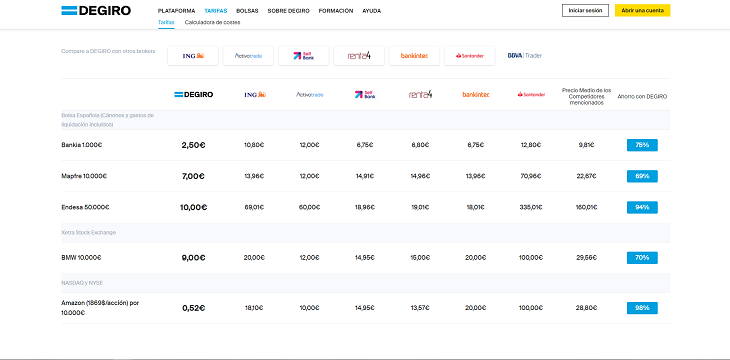Viewport: 730px width, 360px height.
Task: Click 'Compare a DEGIRO con otros brokers' text
Action: click(x=108, y=51)
